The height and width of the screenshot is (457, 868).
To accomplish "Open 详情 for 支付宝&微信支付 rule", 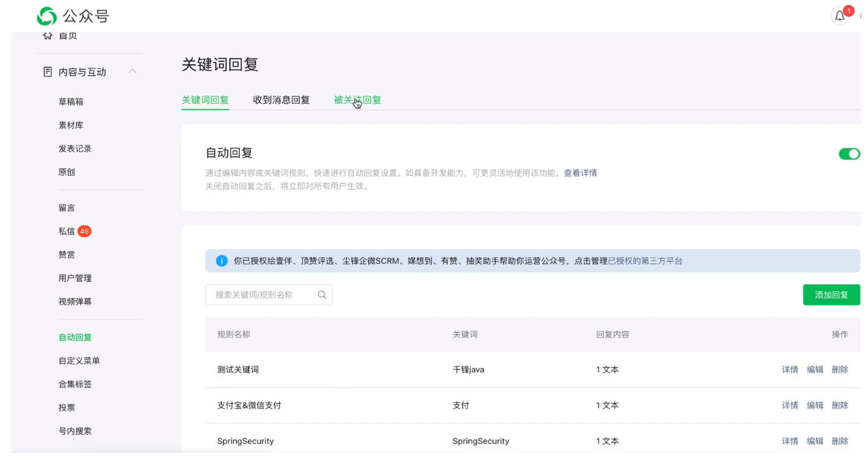I will (x=790, y=405).
